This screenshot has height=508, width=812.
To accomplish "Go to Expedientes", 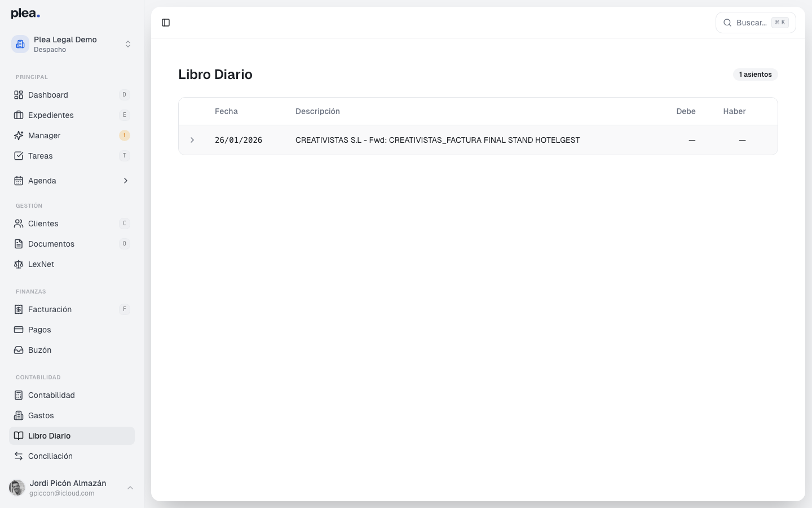I will pos(72,115).
